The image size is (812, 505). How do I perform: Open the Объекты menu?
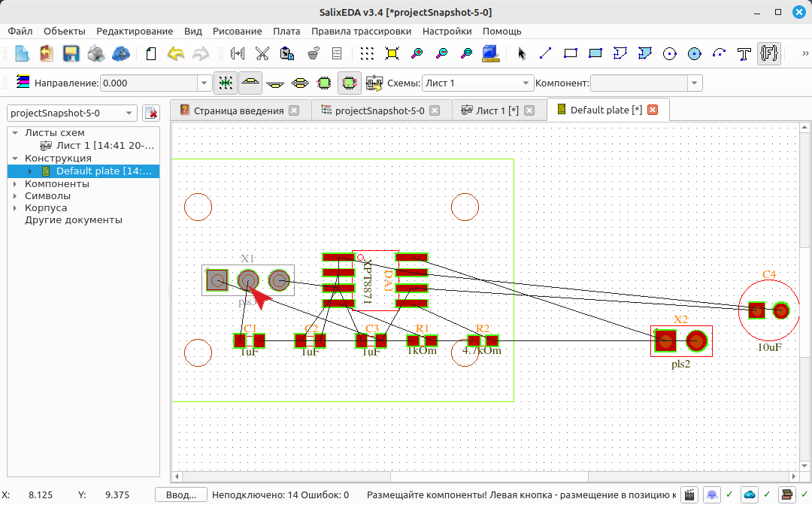tap(64, 31)
